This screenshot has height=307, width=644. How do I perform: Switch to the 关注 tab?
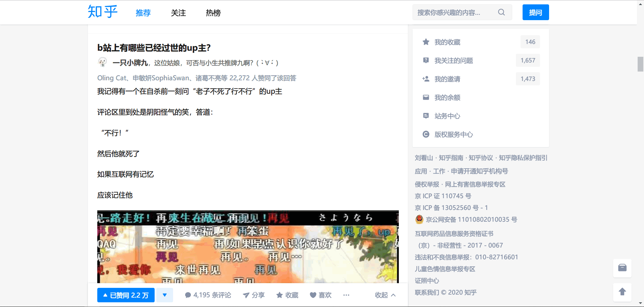click(x=178, y=13)
